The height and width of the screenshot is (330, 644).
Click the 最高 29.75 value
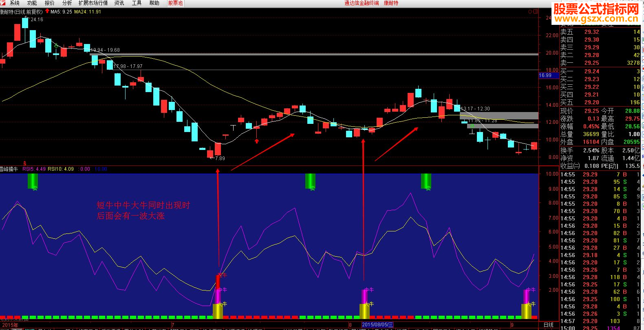[x=633, y=119]
